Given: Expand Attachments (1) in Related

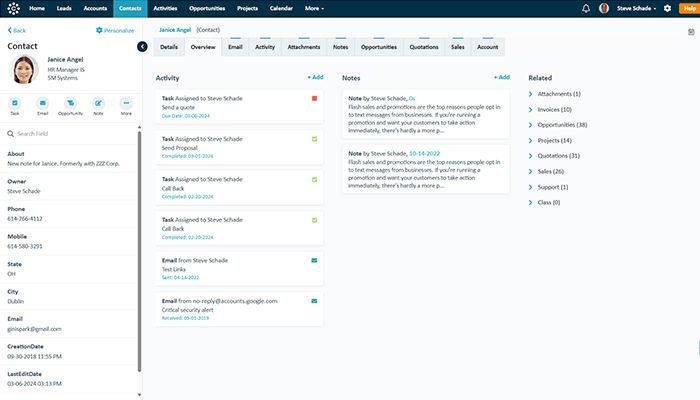Looking at the screenshot, I should click(x=530, y=94).
